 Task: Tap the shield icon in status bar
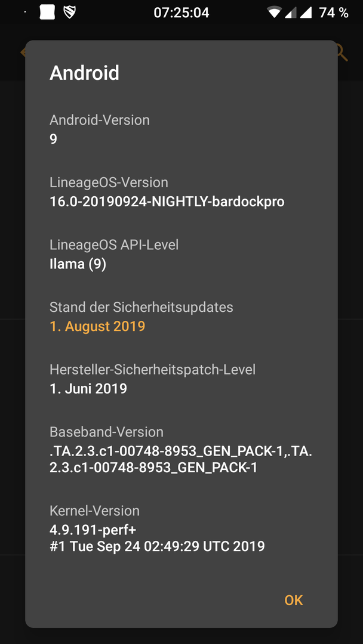[70, 13]
